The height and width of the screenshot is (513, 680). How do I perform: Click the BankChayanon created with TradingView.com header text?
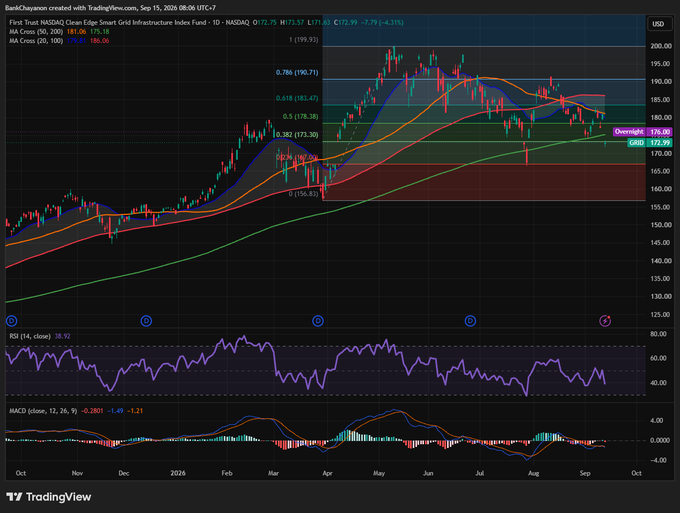click(110, 8)
